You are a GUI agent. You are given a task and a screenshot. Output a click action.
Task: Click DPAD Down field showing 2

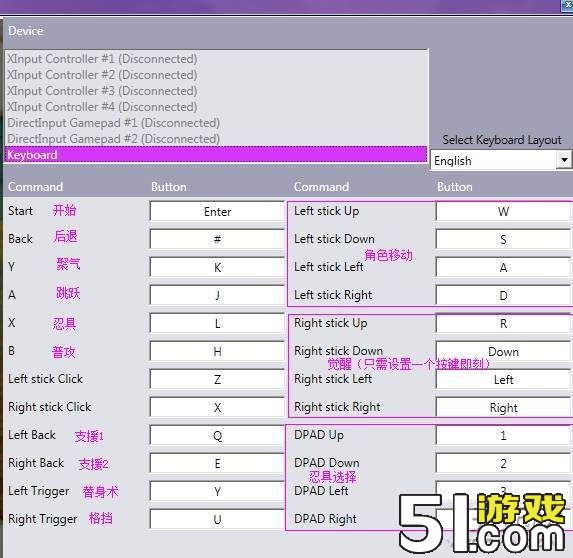tap(503, 464)
